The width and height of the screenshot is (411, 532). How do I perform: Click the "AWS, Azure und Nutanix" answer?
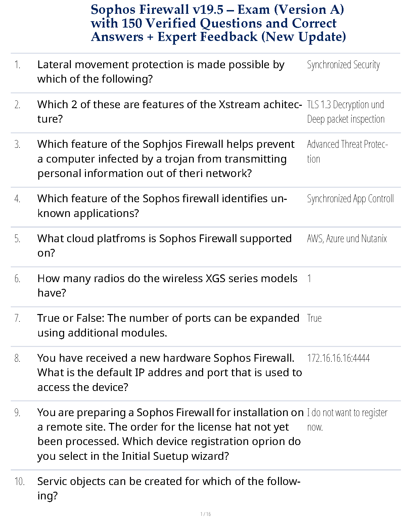point(347,238)
